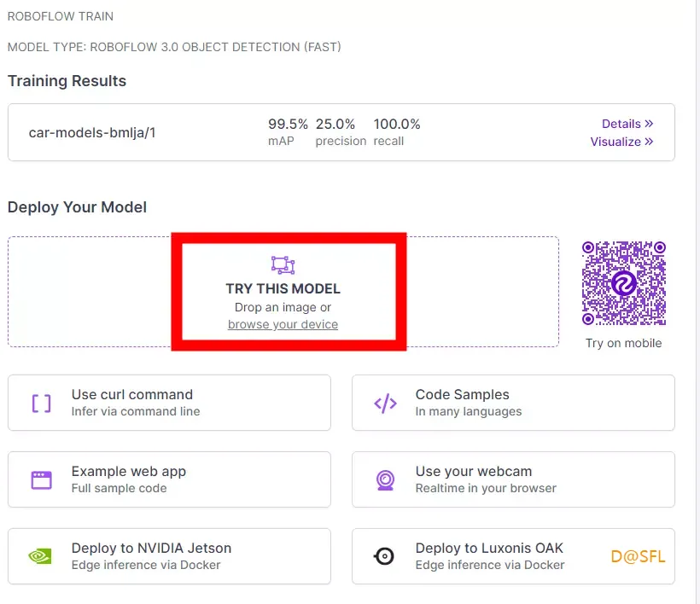Select Deploy to NVIDIA Jetson option
This screenshot has width=700, height=604.
coord(169,556)
